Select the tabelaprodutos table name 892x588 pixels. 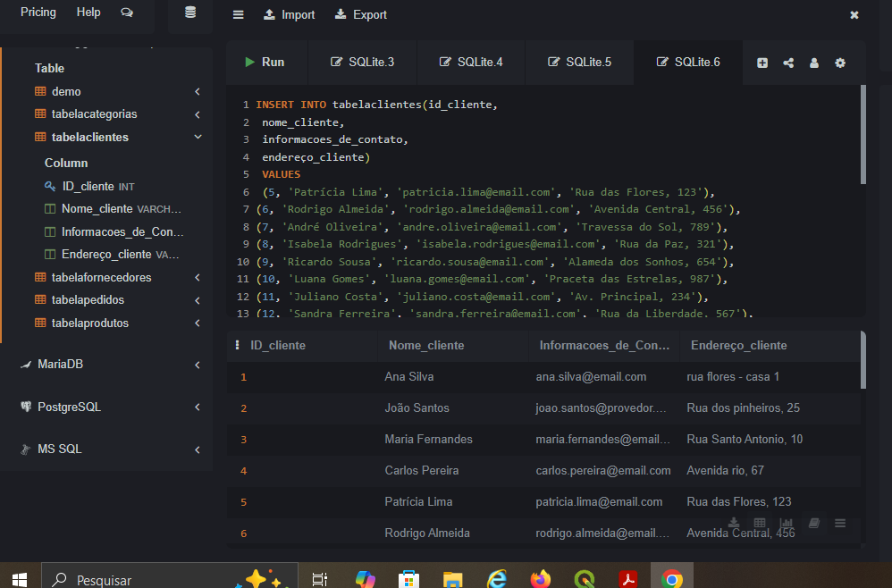click(x=90, y=323)
